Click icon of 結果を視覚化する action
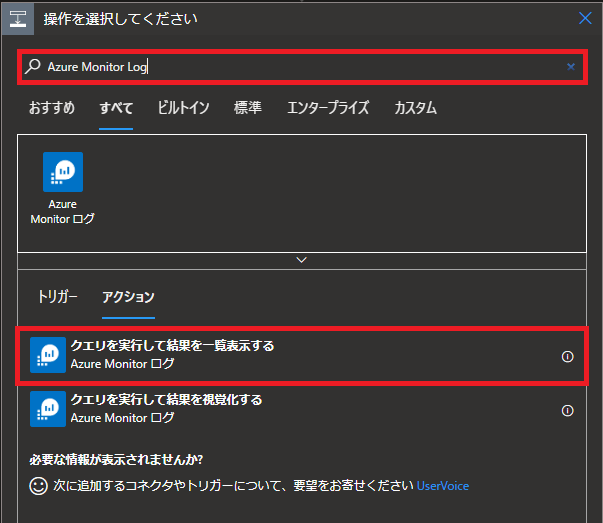Viewport: 603px width, 523px height. pyautogui.click(x=48, y=409)
